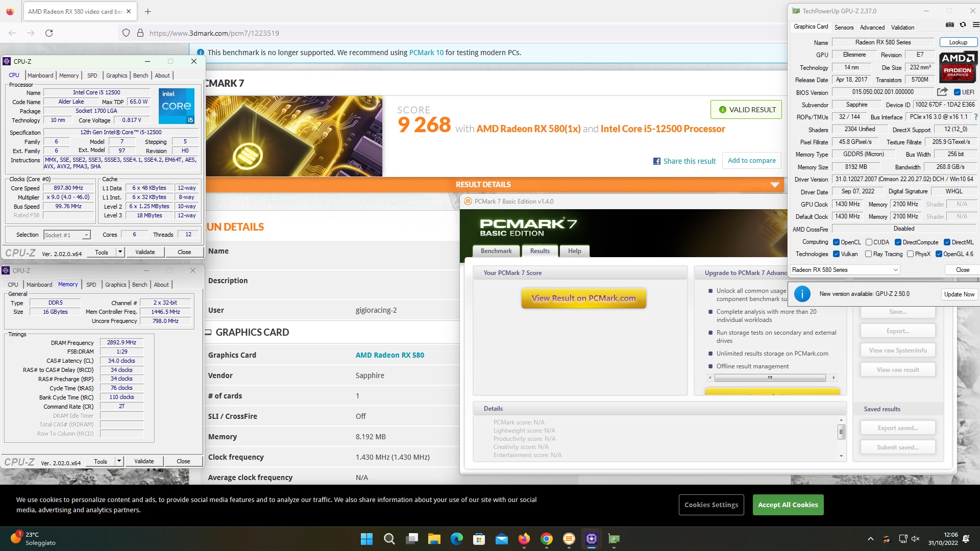Viewport: 980px width, 551px height.
Task: Switch to Google Chrome on the taskbar
Action: tap(546, 539)
